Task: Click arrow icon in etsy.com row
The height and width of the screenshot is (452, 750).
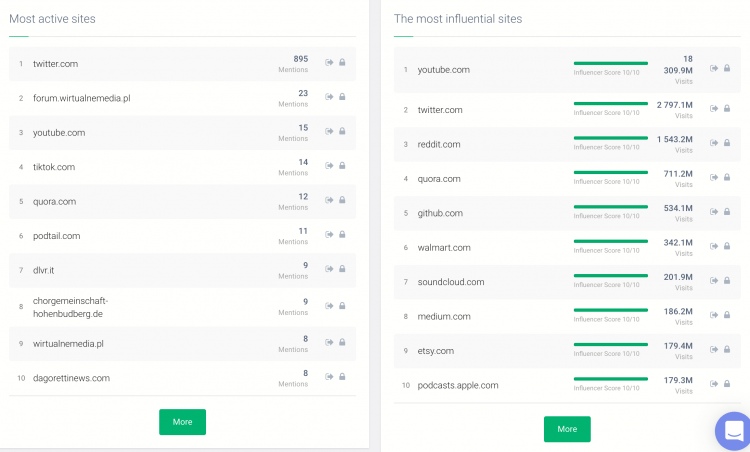Action: (714, 350)
